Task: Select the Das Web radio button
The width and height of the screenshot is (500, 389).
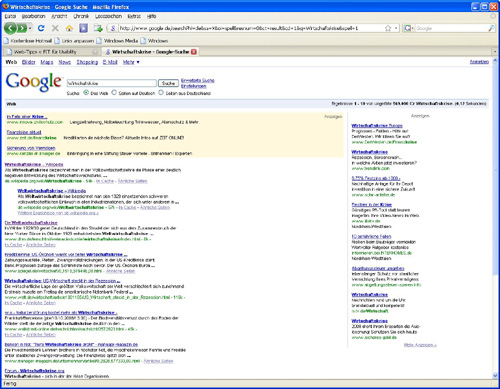Action: [x=86, y=92]
